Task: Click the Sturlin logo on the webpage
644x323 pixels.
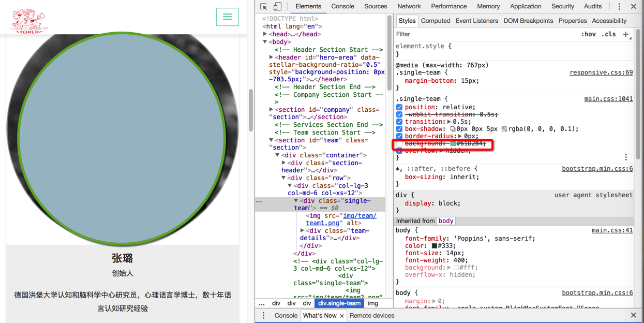Action: [28, 21]
